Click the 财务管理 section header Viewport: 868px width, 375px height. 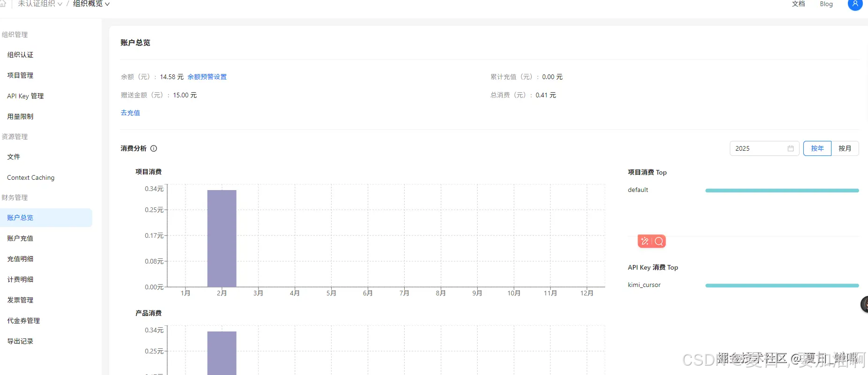tap(15, 198)
